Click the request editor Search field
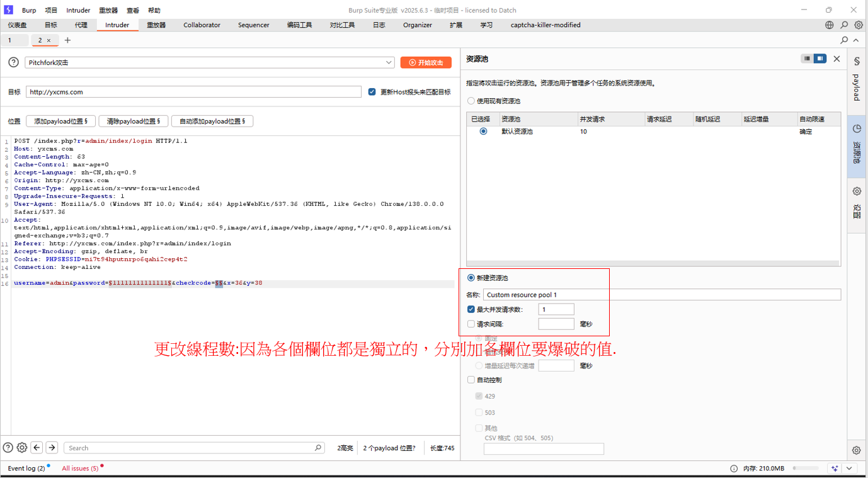This screenshot has height=478, width=868. click(194, 448)
